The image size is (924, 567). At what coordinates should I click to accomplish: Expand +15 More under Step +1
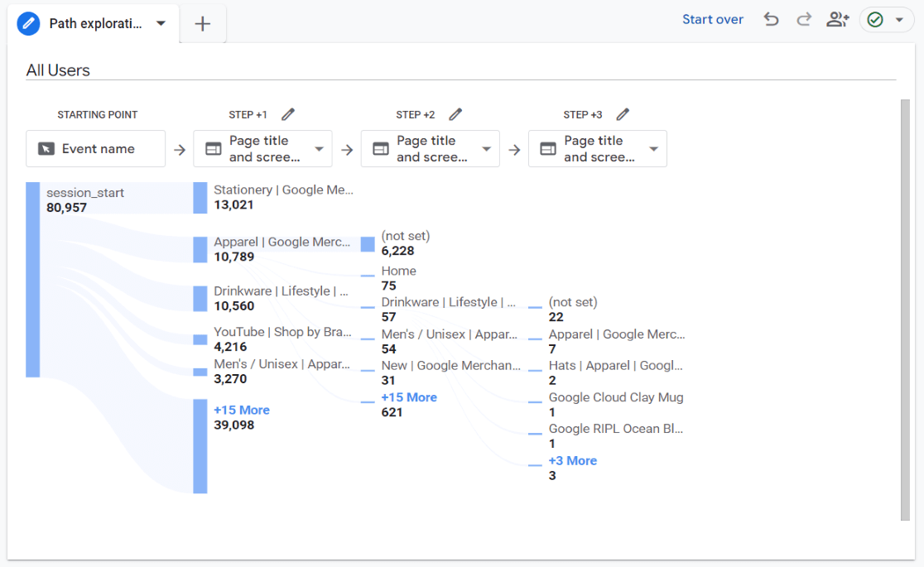point(242,410)
